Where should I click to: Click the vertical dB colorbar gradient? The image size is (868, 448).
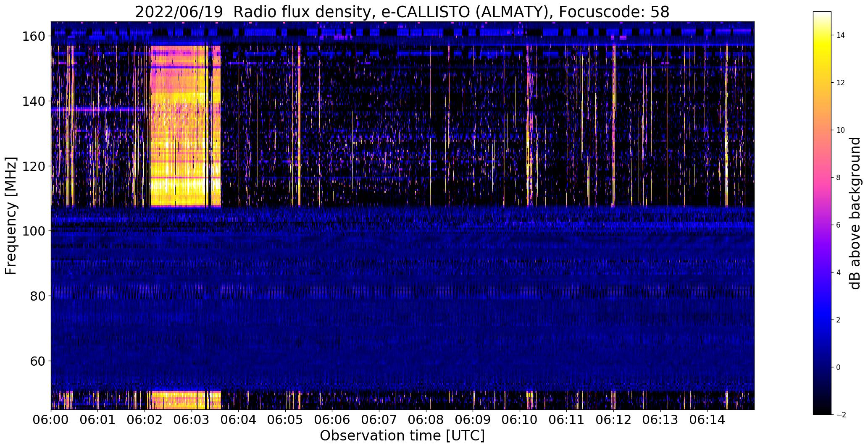(x=822, y=213)
